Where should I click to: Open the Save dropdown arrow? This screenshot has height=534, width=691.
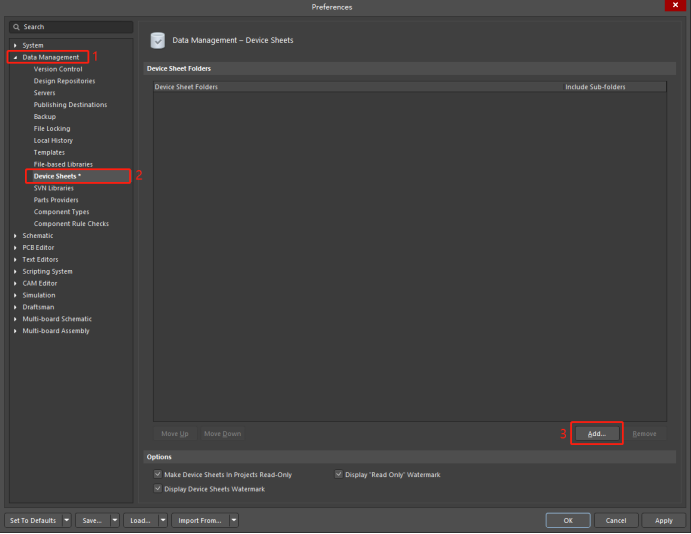[x=115, y=520]
